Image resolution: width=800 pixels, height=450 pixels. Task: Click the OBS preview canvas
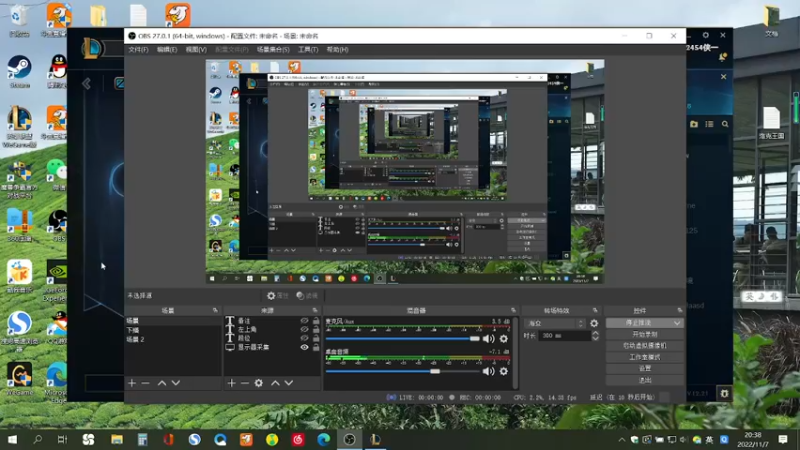coord(405,171)
